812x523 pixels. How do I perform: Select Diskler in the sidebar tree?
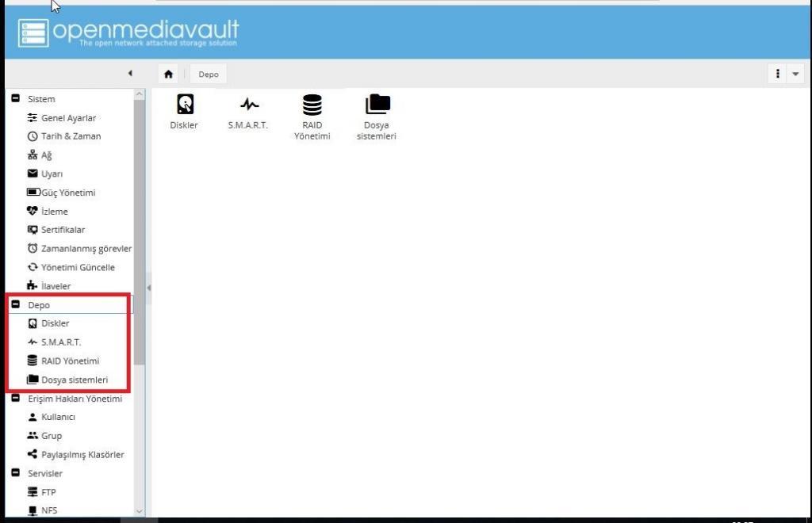point(48,323)
